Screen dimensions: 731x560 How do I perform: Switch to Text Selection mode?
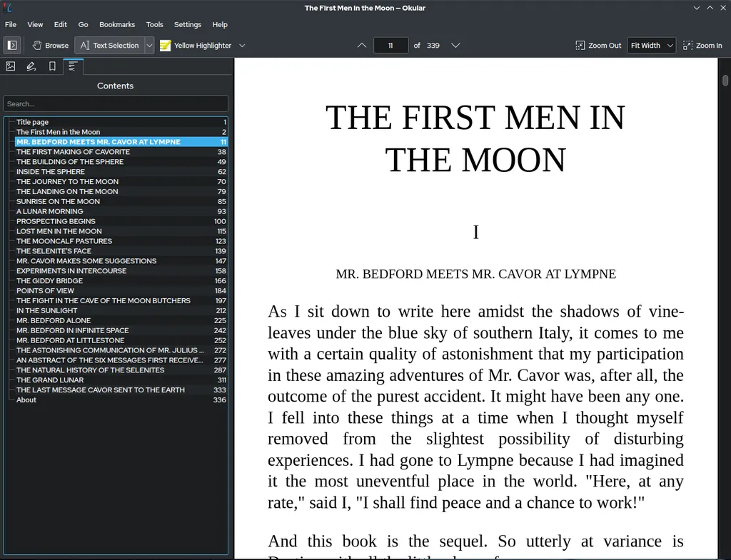coord(111,45)
